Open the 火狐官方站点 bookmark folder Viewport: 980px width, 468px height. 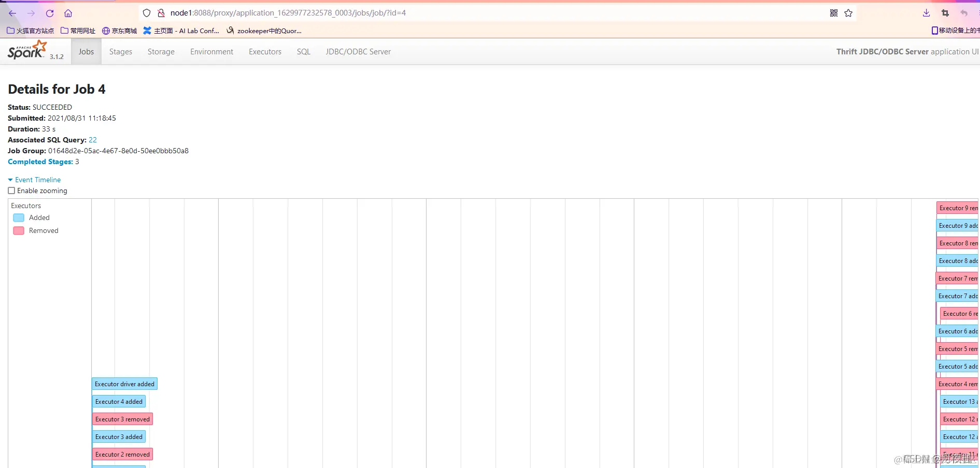31,31
